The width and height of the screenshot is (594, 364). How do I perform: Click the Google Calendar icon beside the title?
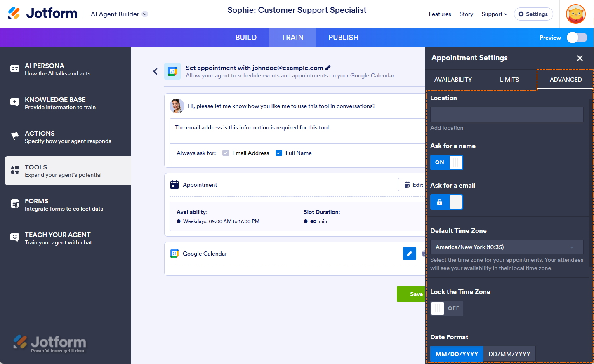(x=172, y=71)
